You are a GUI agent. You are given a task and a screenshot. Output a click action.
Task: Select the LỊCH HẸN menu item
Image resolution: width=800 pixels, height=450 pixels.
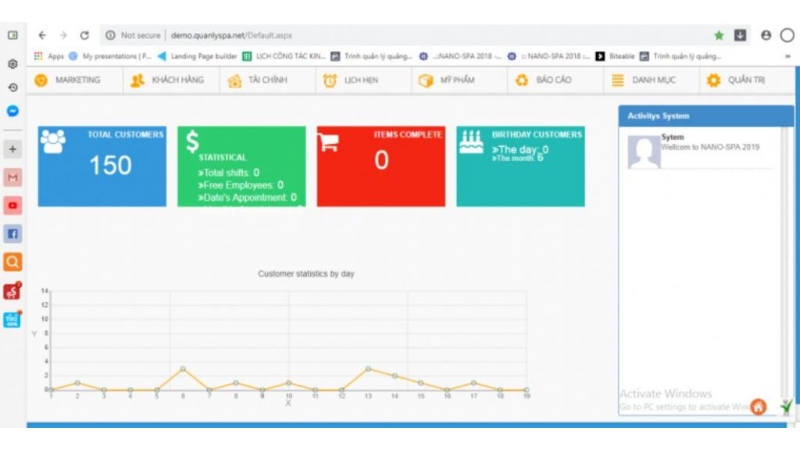pos(350,80)
